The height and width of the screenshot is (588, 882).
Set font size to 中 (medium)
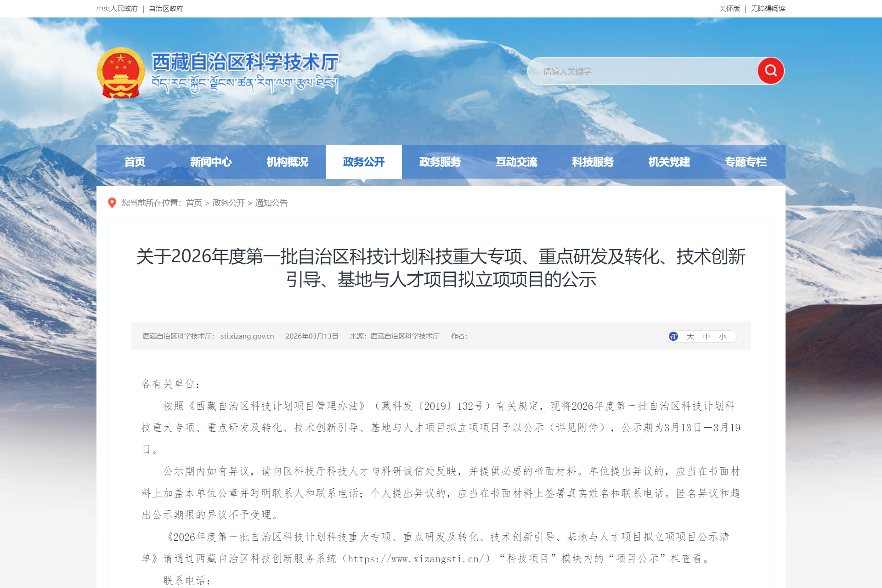707,336
